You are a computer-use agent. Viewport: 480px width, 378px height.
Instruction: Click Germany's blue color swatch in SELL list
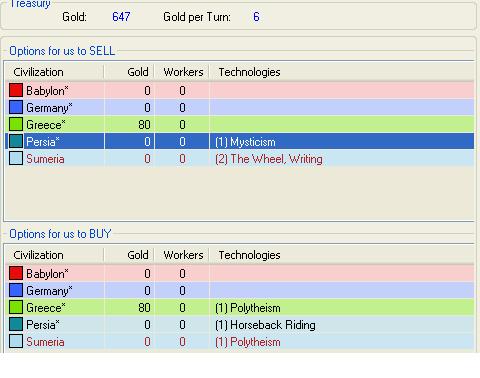(x=16, y=107)
